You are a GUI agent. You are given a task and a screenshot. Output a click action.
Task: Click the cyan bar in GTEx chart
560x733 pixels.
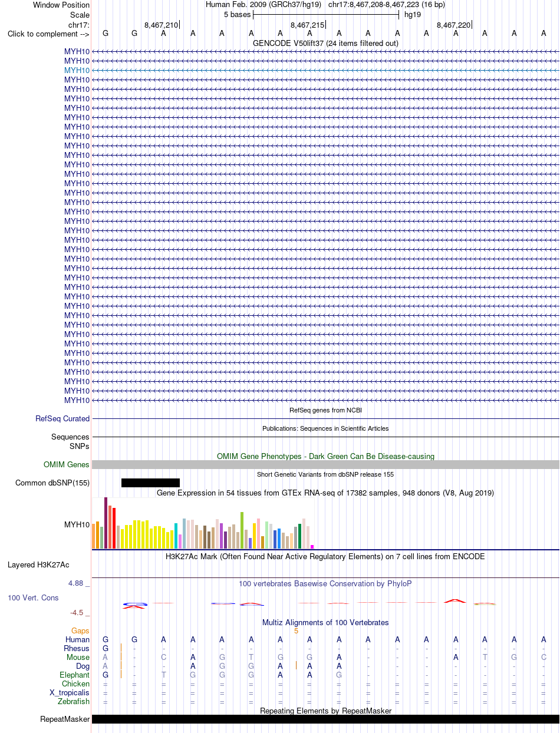176,536
